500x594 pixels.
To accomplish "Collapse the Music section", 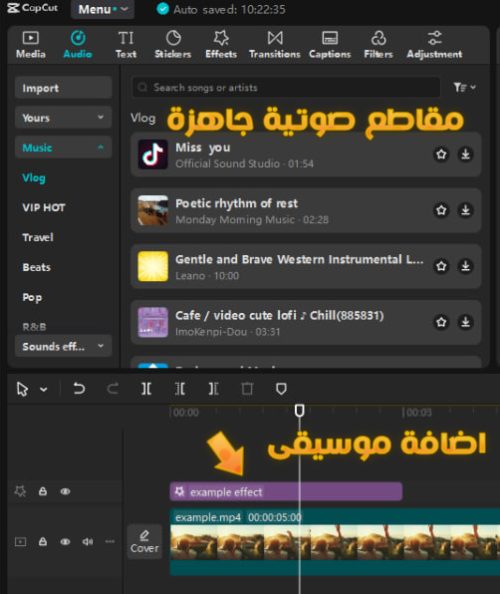I will coord(63,147).
